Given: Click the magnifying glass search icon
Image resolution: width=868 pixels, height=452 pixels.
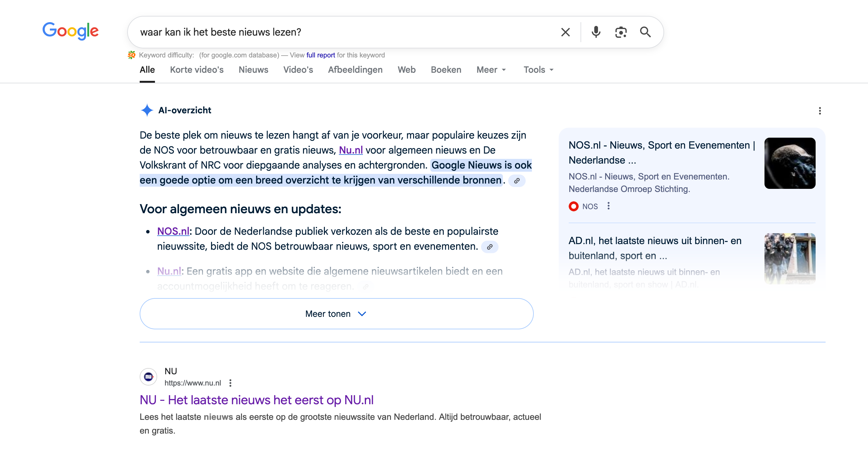Looking at the screenshot, I should 645,32.
